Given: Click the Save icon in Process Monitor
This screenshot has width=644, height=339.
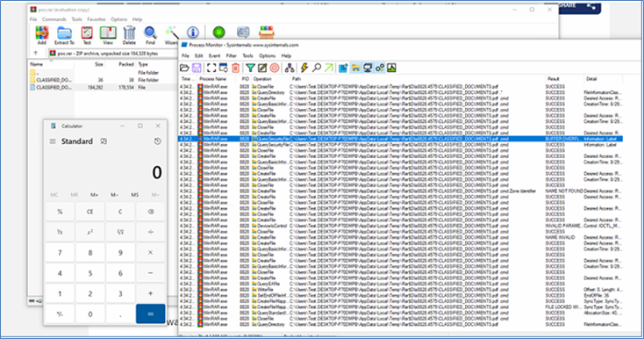Looking at the screenshot, I should pos(197,68).
